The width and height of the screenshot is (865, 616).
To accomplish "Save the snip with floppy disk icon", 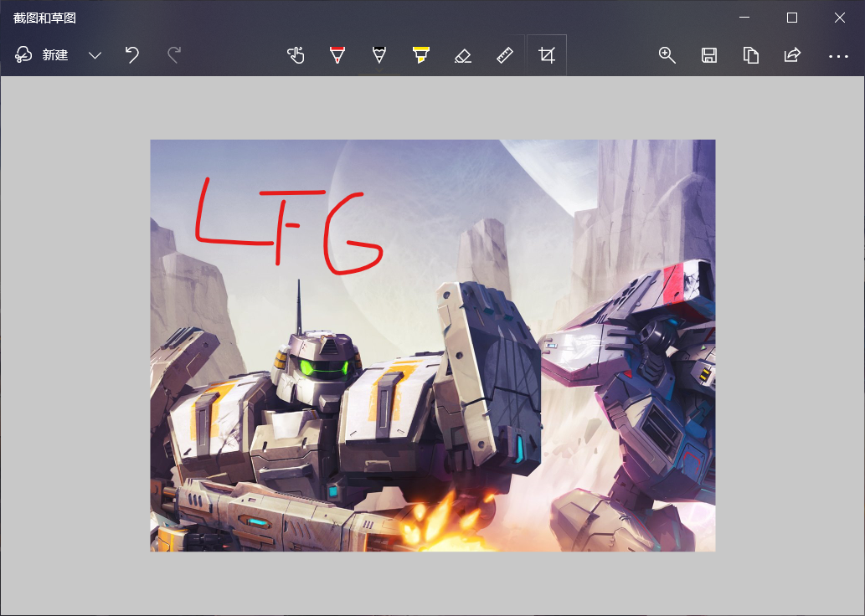I will coord(709,55).
